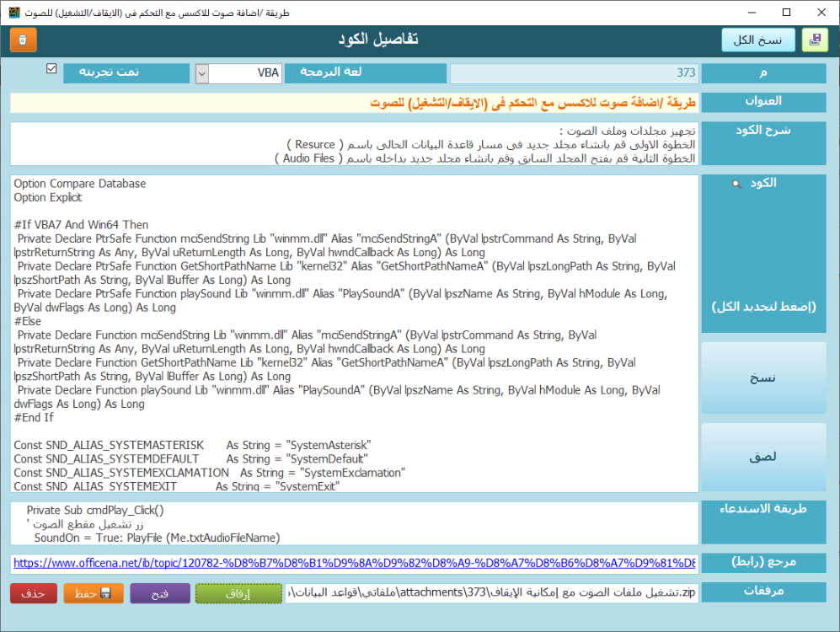Click the 'Option Explicit' code line
This screenshot has width=840, height=632.
pos(48,198)
